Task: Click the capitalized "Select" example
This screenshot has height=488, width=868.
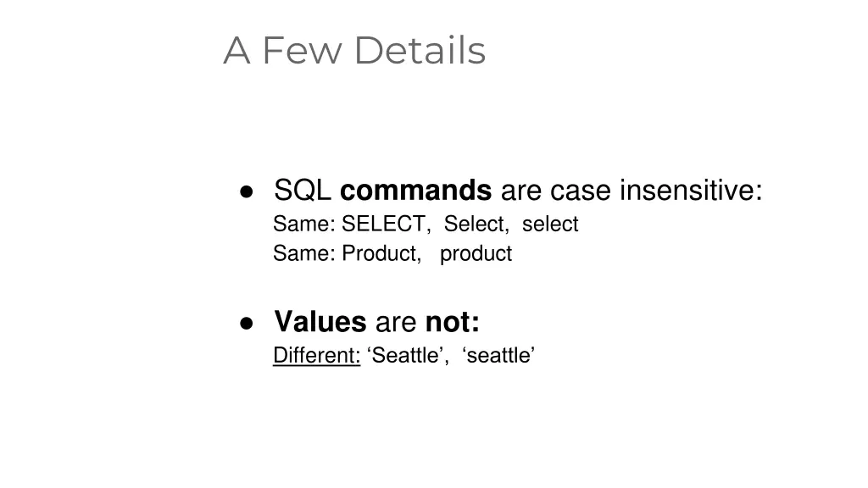Action: point(476,224)
